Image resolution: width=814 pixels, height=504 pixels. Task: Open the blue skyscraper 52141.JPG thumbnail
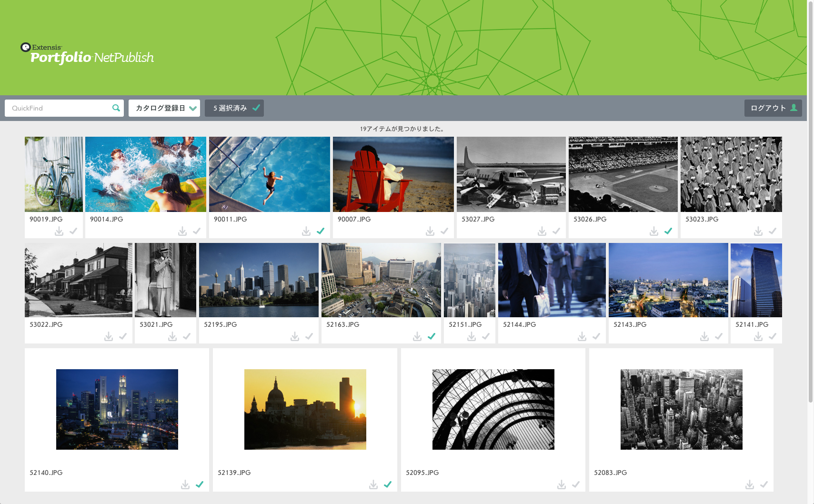(756, 280)
